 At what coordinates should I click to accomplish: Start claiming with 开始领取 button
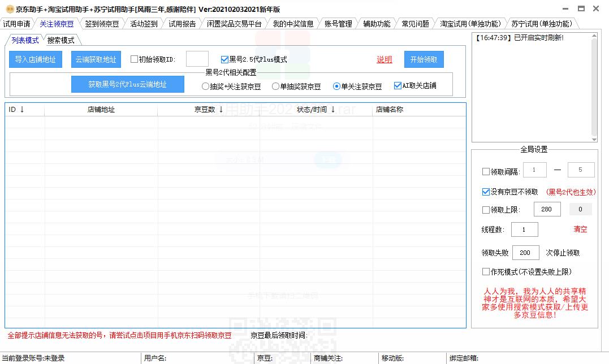[x=424, y=59]
